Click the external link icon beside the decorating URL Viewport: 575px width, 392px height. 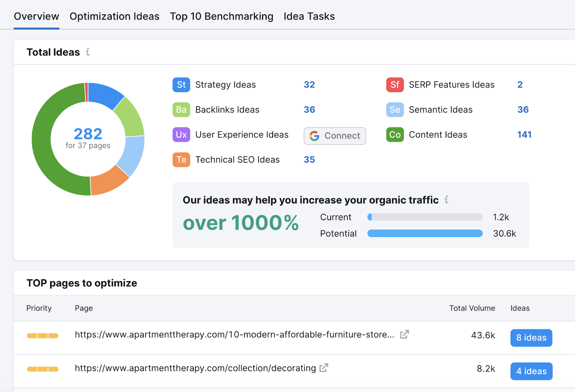323,368
